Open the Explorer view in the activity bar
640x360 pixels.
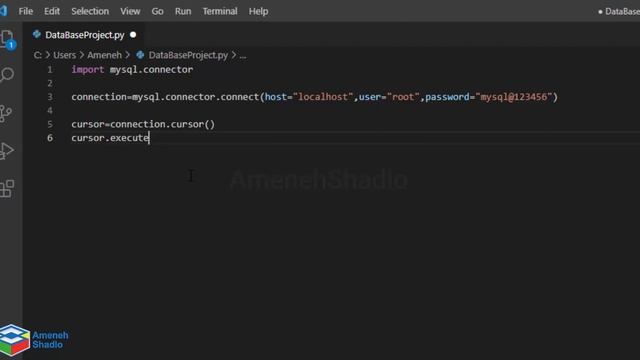pyautogui.click(x=7, y=40)
